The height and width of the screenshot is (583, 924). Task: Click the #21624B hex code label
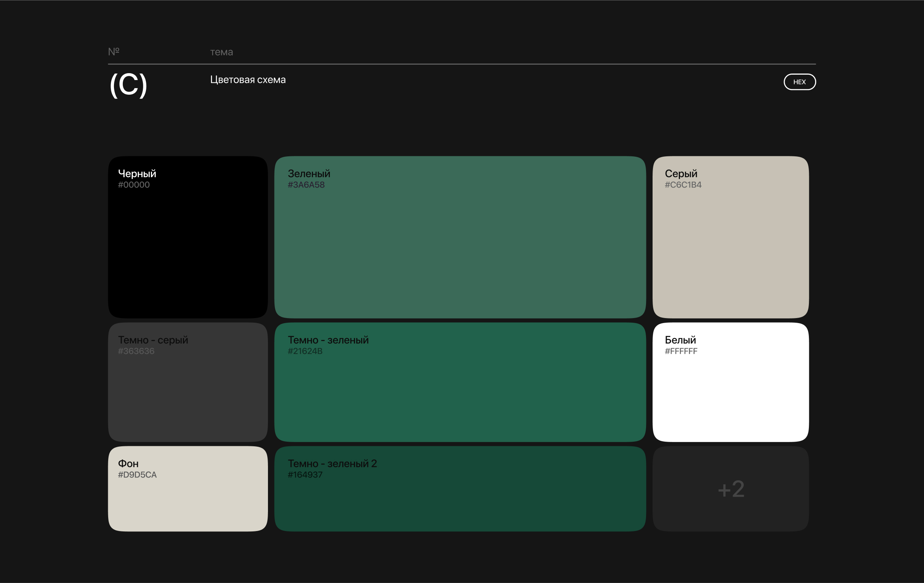pos(305,351)
